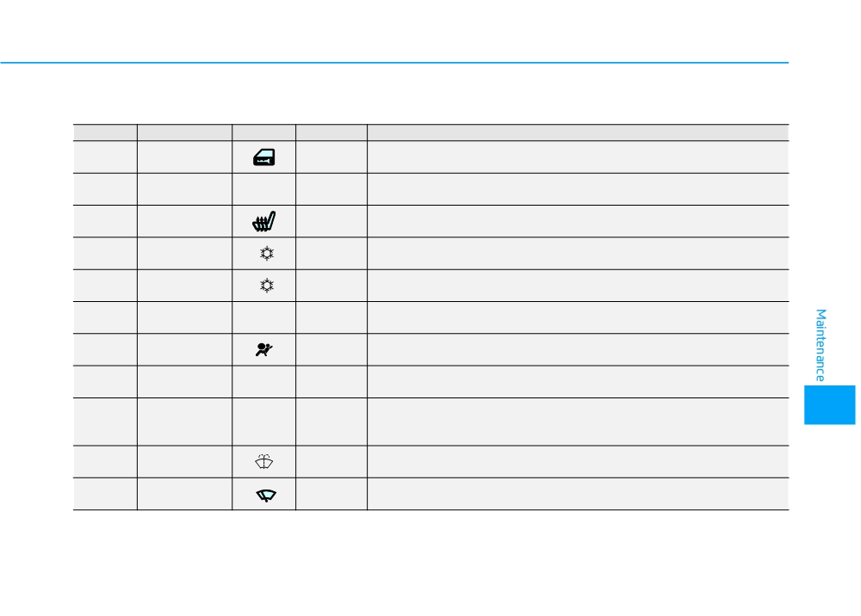Select the windshield wiper icon
Viewport: 861px width, 616px height.
(266, 496)
